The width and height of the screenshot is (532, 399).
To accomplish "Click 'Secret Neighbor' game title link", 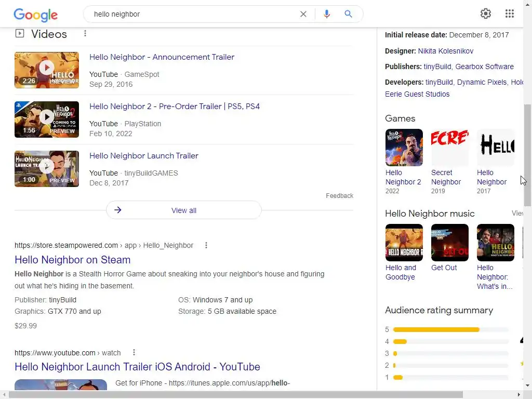I will [x=446, y=177].
